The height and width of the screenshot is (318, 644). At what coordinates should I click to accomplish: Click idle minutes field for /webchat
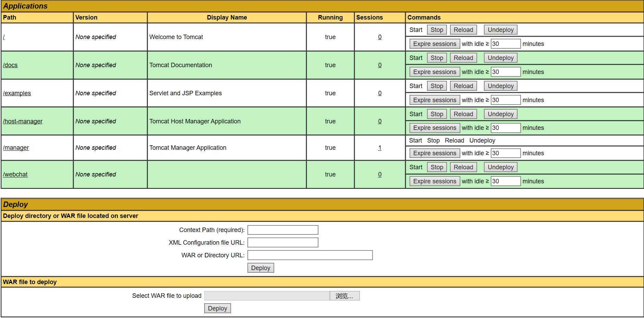506,181
